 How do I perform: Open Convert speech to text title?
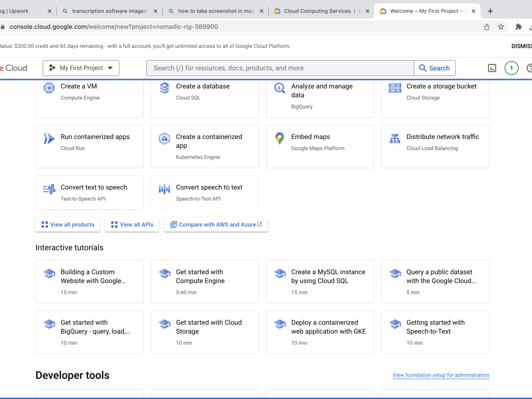[x=209, y=187]
